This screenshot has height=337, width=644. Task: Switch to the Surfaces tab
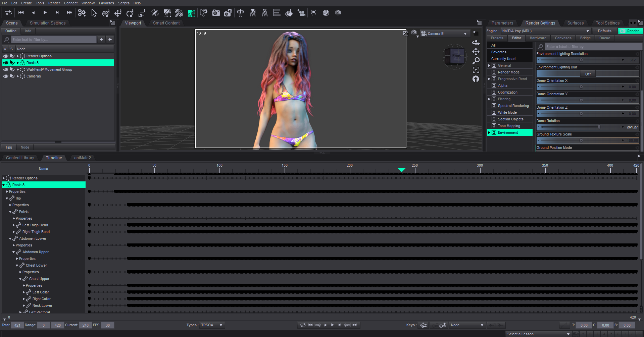575,23
